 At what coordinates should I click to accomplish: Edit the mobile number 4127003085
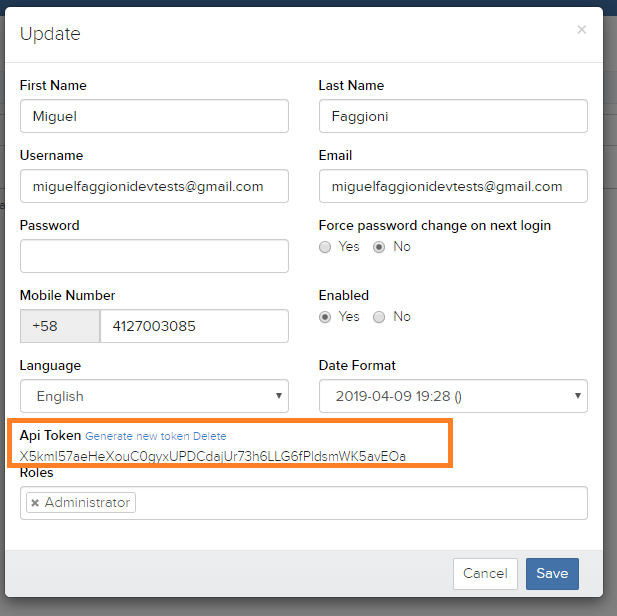194,326
